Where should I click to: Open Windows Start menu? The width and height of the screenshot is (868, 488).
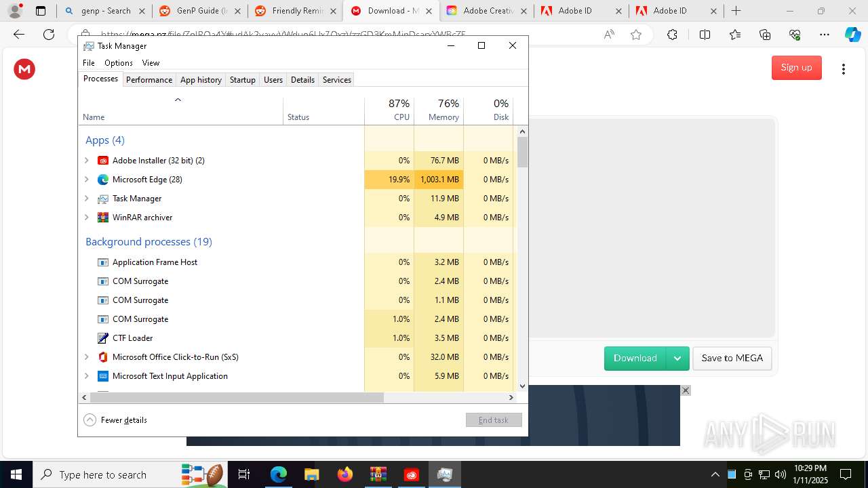[x=16, y=474]
